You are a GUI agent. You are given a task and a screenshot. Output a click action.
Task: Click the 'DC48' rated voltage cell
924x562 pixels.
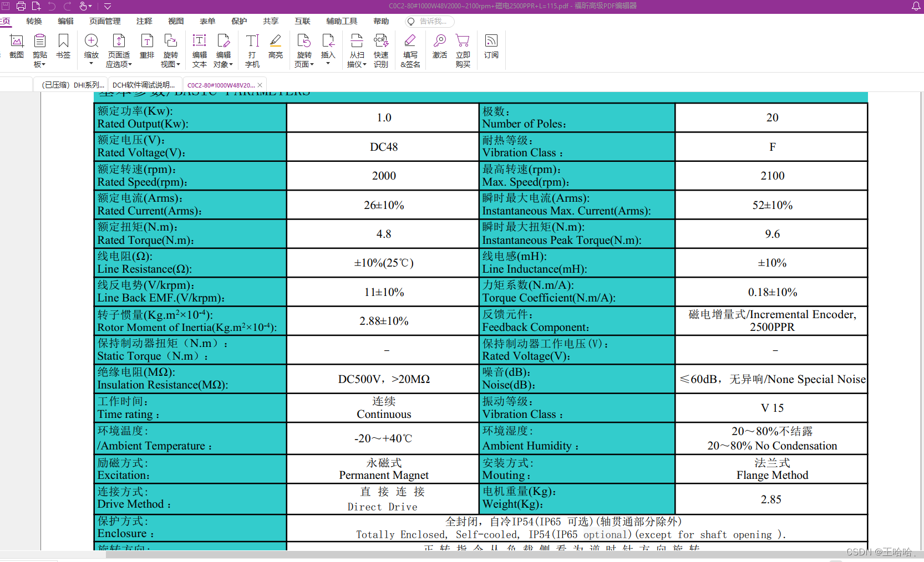coord(384,147)
